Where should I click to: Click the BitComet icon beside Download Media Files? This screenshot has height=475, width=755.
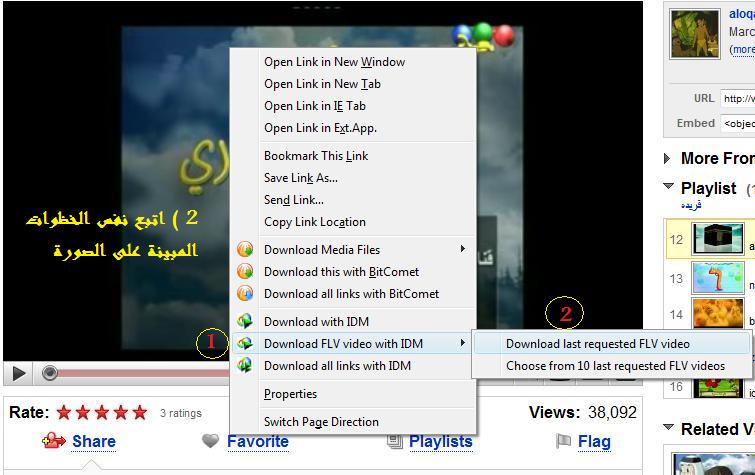245,249
